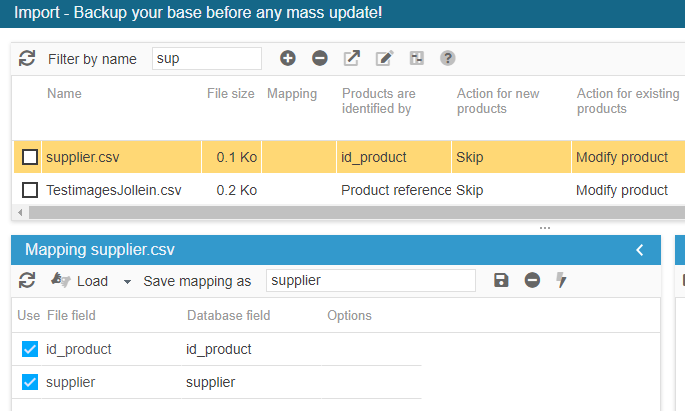Refresh the mapping panel
Screen dimensions: 685x411
pyautogui.click(x=27, y=281)
